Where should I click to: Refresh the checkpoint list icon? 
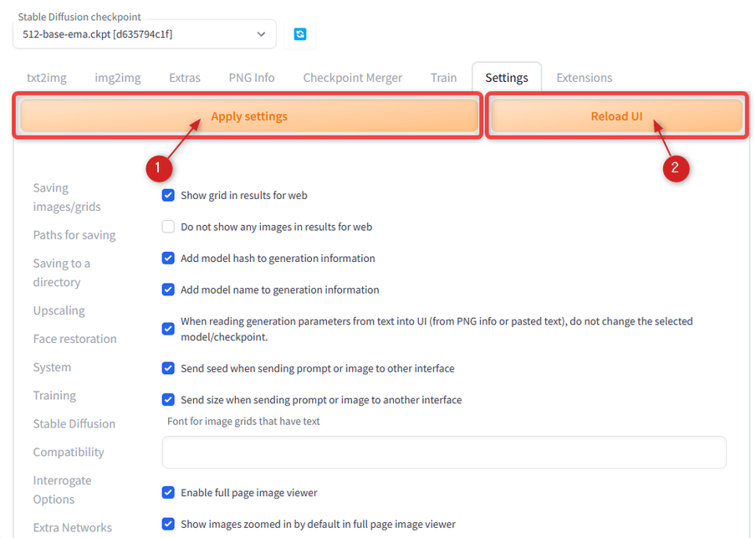pyautogui.click(x=300, y=33)
